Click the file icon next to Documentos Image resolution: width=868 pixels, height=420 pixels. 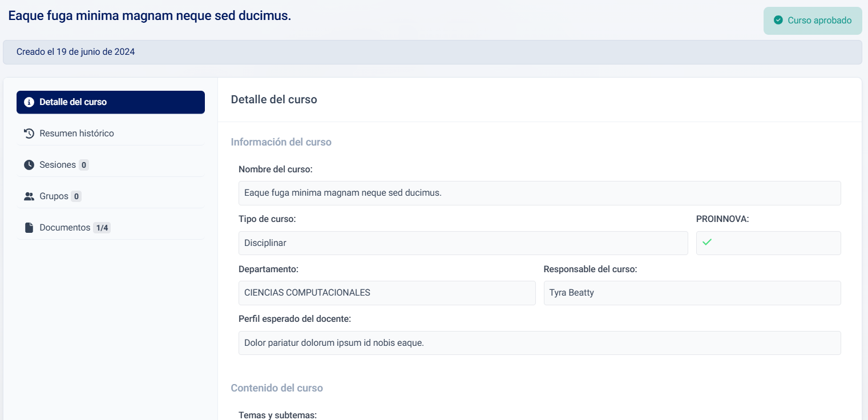pyautogui.click(x=29, y=228)
